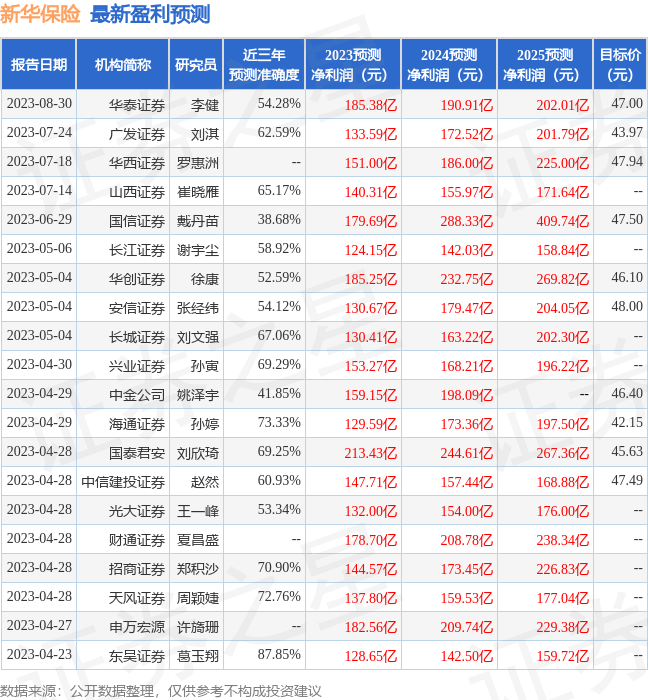This screenshot has width=648, height=700.
Task: Click target price 43.97
Action: [627, 132]
